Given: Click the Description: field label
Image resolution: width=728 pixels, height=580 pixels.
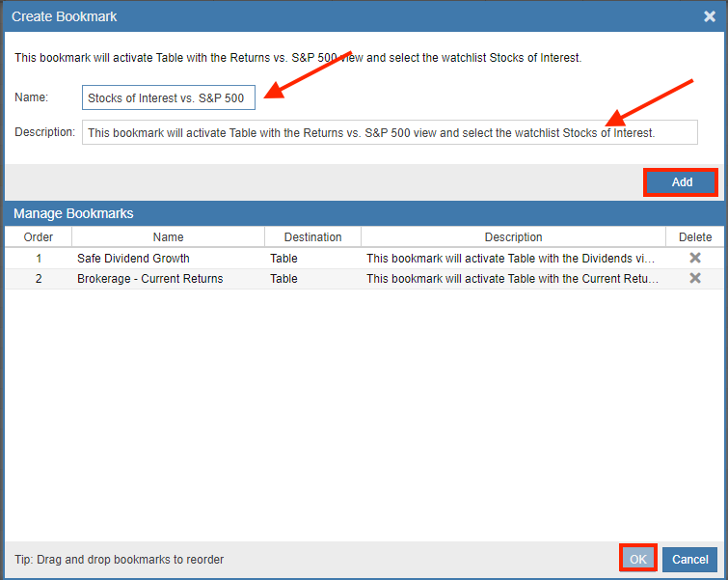Looking at the screenshot, I should 44,132.
